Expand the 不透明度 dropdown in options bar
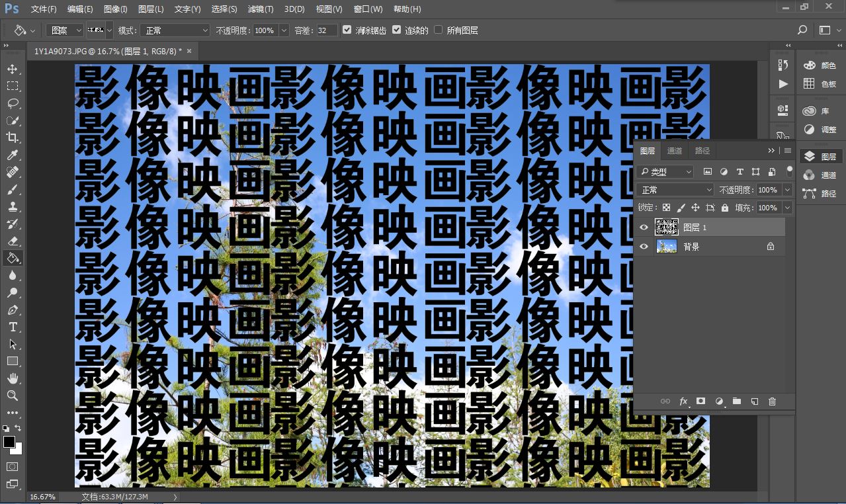This screenshot has height=504, width=846. click(284, 30)
